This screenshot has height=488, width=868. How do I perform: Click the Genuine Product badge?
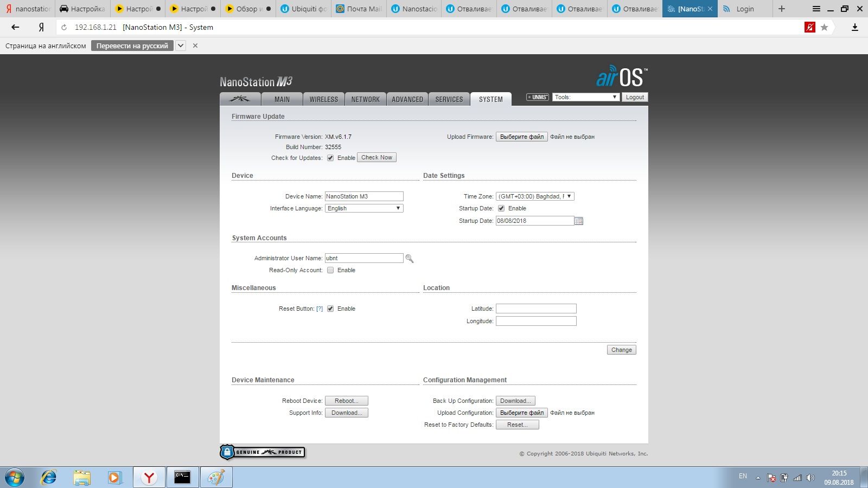pyautogui.click(x=263, y=452)
